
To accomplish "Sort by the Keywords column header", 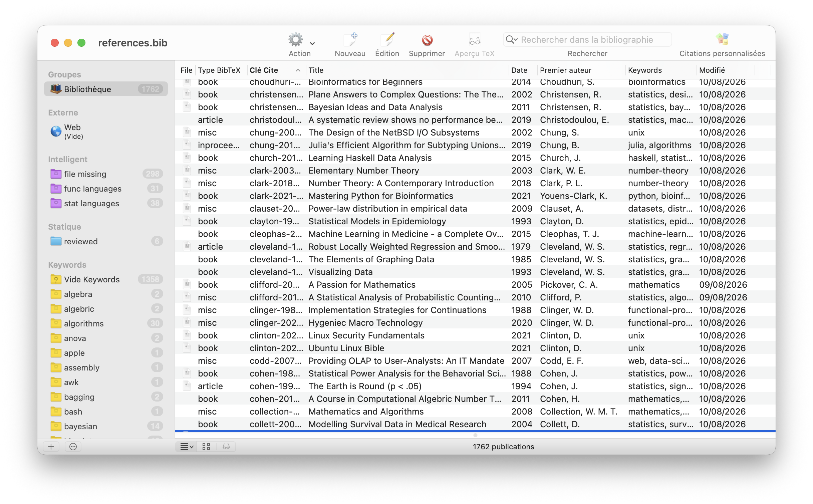I will click(660, 70).
